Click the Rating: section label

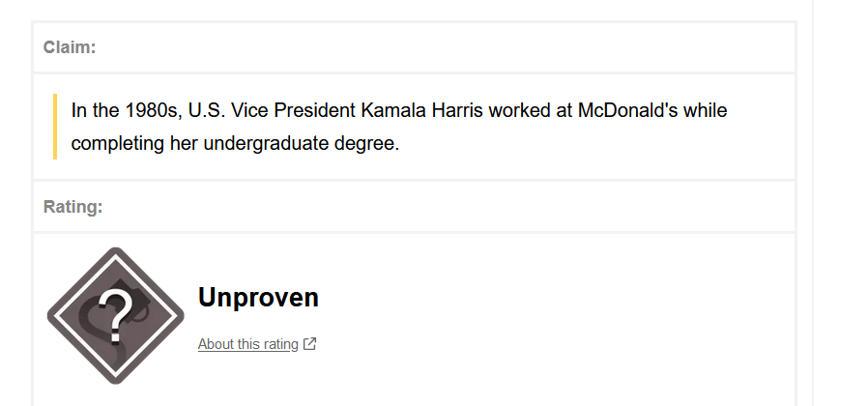[73, 207]
